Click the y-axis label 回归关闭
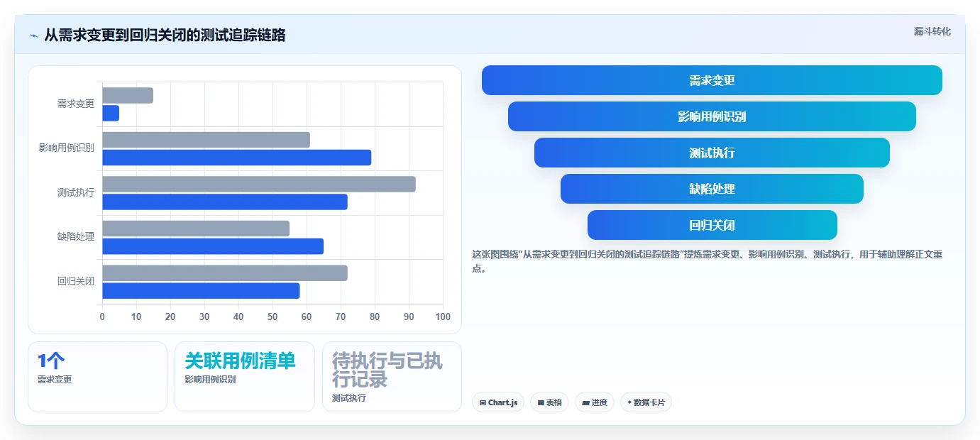Screen dimensions: 980x440 point(76,281)
